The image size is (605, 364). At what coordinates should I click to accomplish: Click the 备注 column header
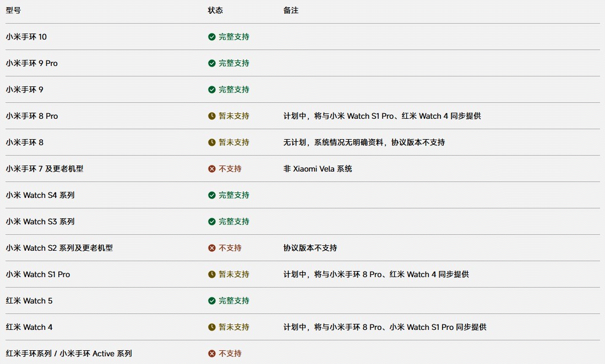(x=291, y=10)
